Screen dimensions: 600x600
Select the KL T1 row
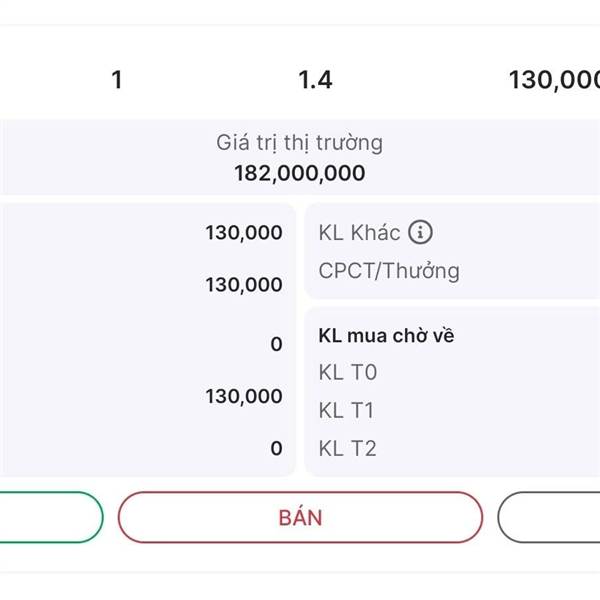tap(347, 411)
